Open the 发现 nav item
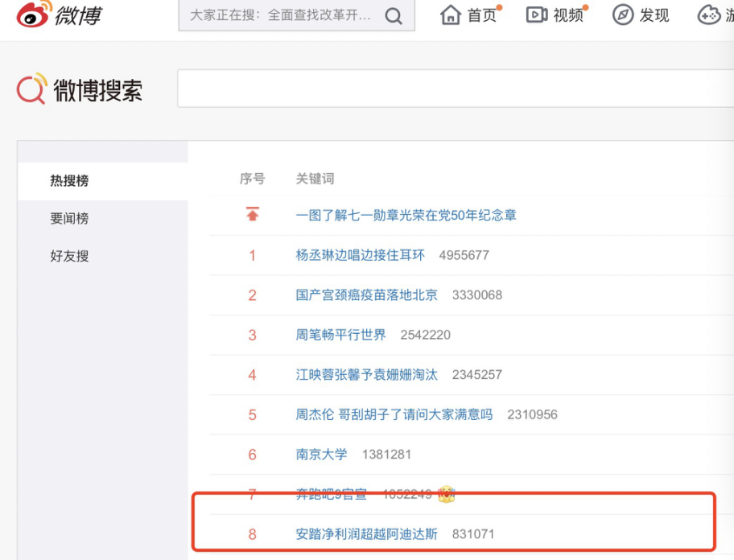This screenshot has height=560, width=734. [x=654, y=15]
